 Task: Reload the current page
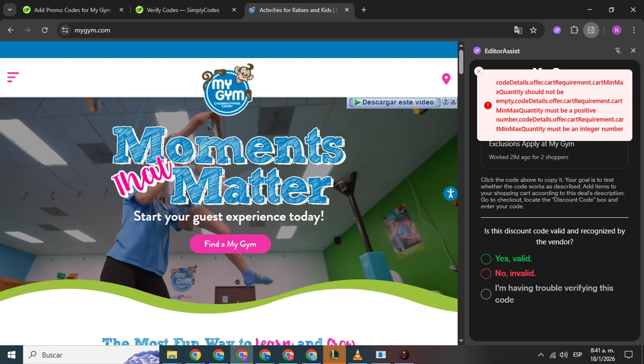click(x=45, y=30)
